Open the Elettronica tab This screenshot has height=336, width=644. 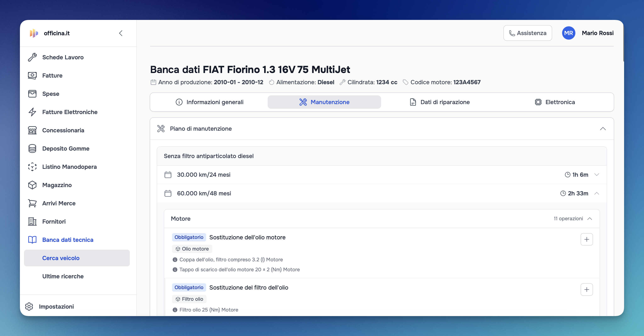[555, 102]
